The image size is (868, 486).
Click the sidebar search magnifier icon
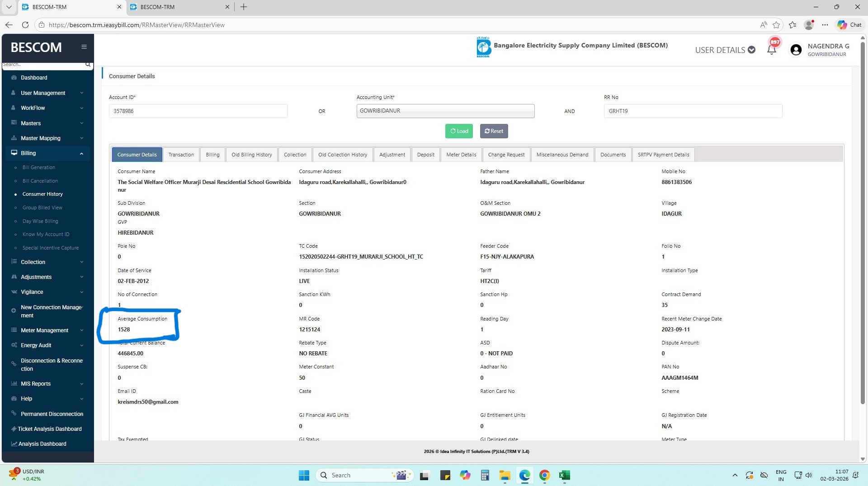pyautogui.click(x=88, y=65)
